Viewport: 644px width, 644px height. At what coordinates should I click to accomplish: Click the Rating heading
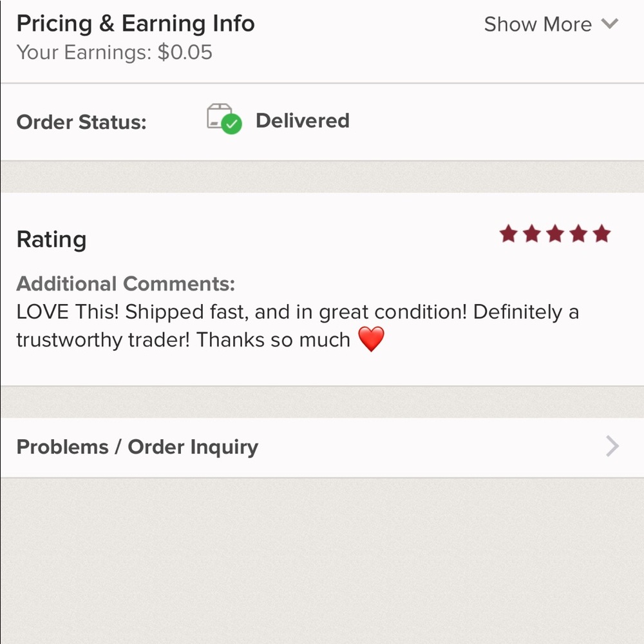coord(51,240)
